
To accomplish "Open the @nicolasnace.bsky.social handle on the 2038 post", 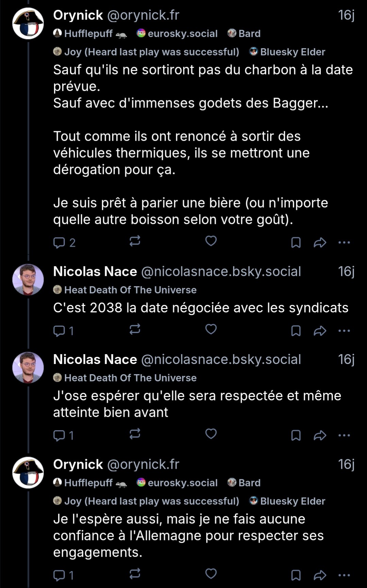I will click(x=221, y=272).
